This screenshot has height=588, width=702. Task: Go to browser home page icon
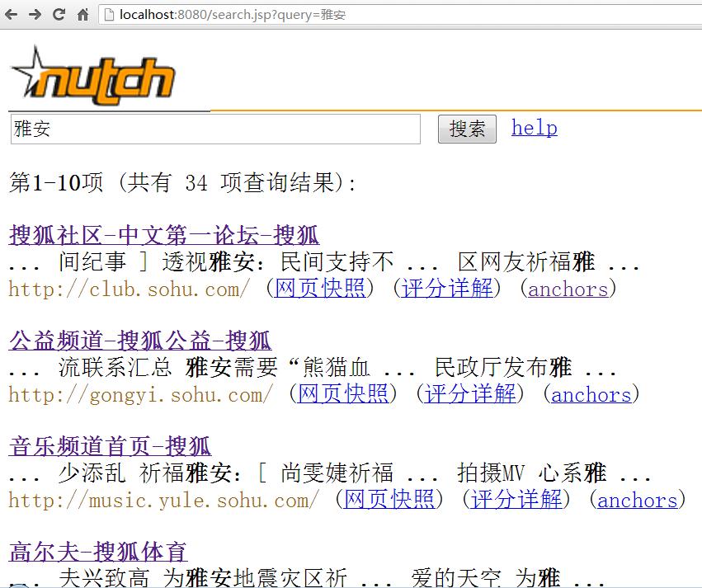(x=82, y=15)
